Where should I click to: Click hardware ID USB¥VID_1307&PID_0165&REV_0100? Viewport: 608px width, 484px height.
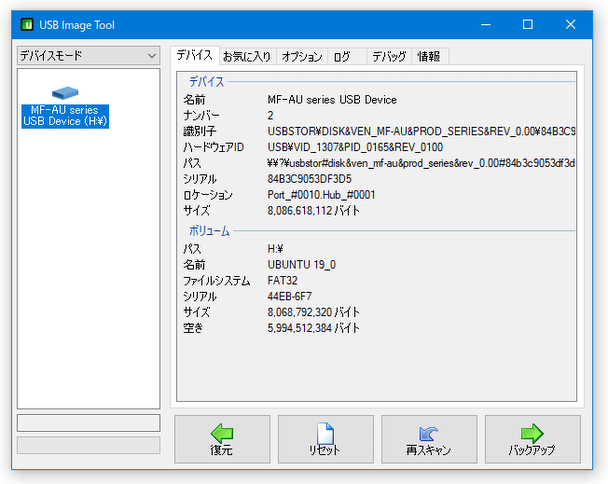pos(355,147)
